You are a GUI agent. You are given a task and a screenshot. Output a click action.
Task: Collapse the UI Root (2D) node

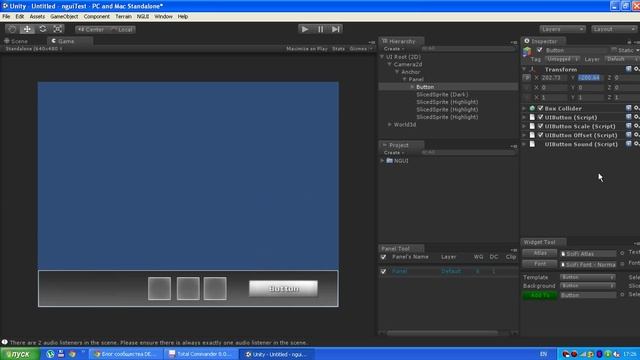pyautogui.click(x=382, y=57)
